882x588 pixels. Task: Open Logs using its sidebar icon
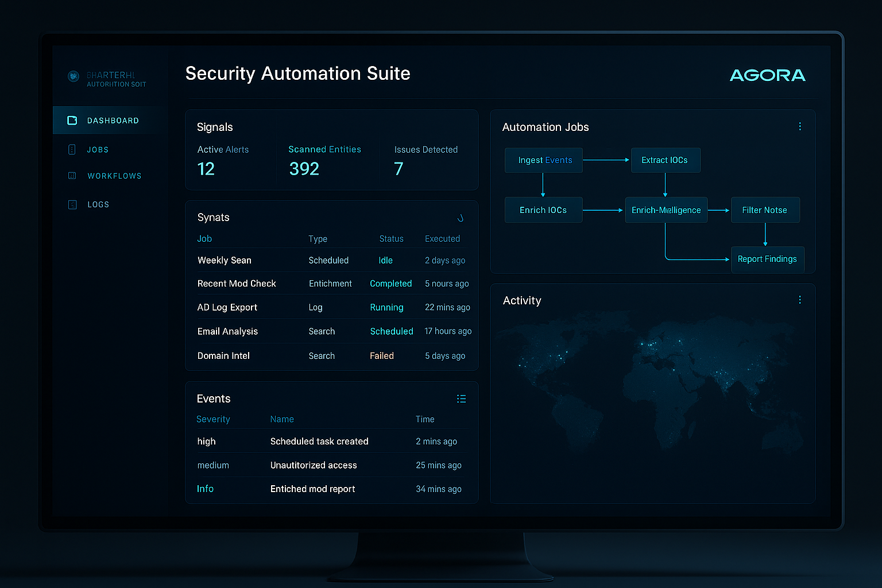(72, 204)
